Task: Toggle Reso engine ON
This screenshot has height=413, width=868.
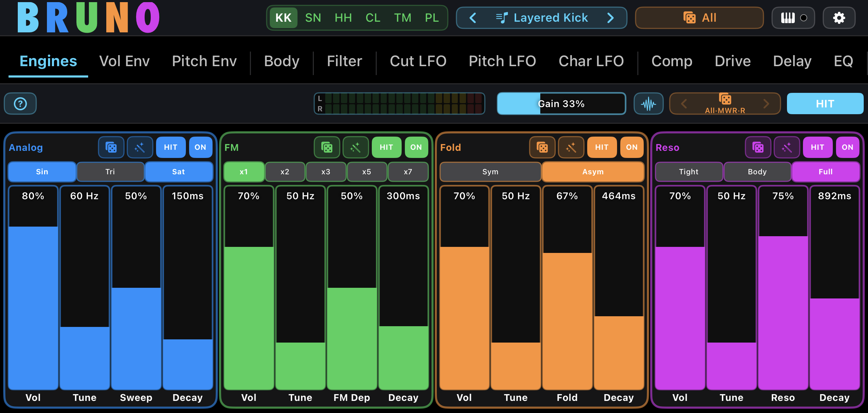Action: (x=847, y=147)
